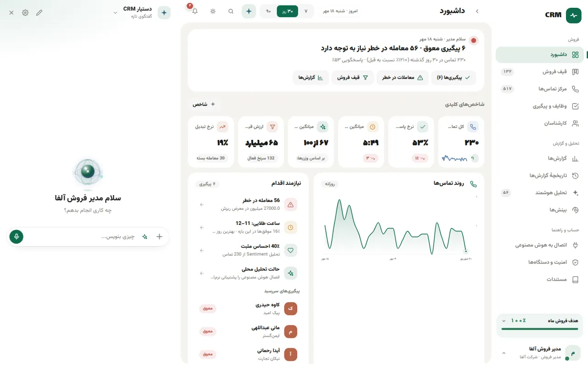Select the 90 day range
Viewport: 588px width, 368px height.
pyautogui.click(x=268, y=11)
